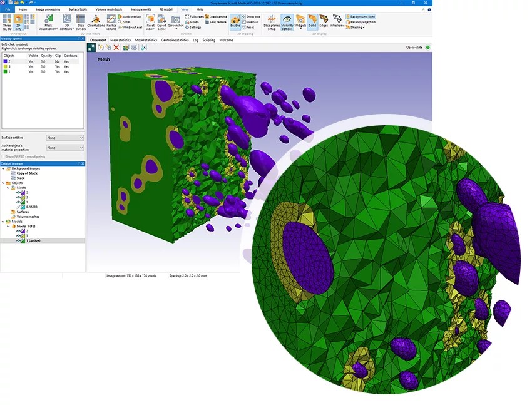Click the Export scene icon
532x405 pixels.
coord(162,23)
